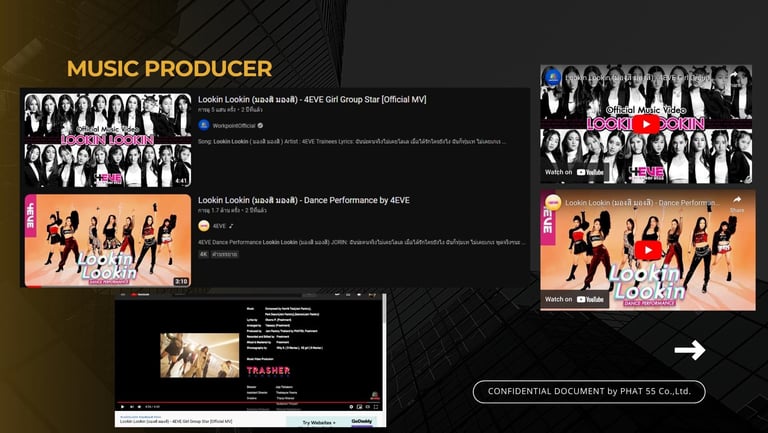Open Workpoint channel avatar on embedded Official MV
Viewport: 768px width, 433px height.
[x=553, y=77]
